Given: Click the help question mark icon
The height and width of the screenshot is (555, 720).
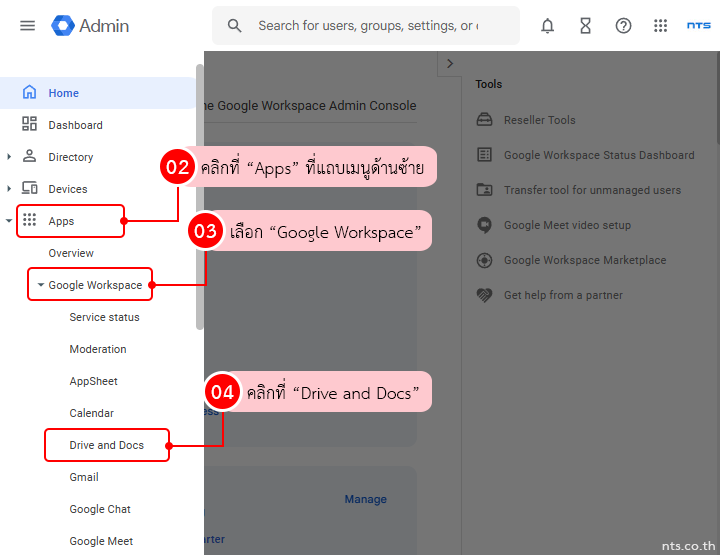Looking at the screenshot, I should tap(623, 26).
